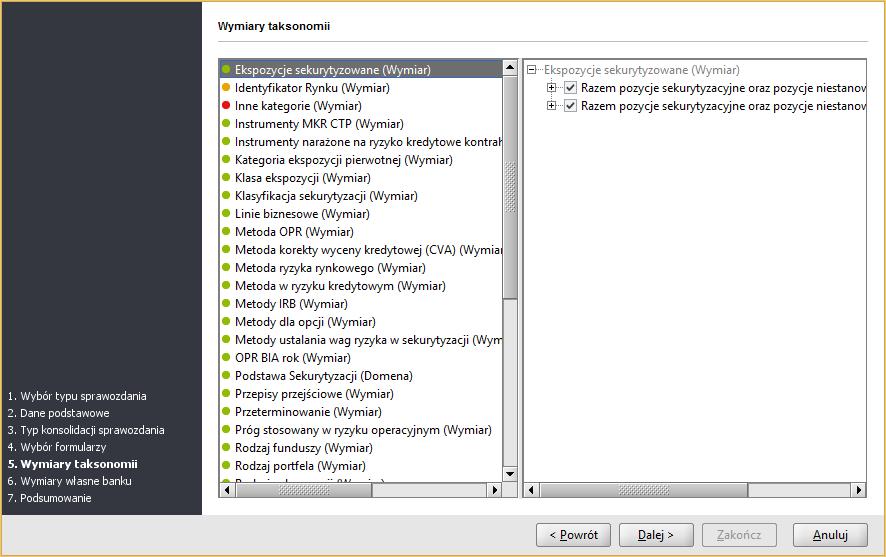Select Metoda ryzyka rynkowego (Wymiar)
Viewport: 886px width, 557px height.
[361, 268]
